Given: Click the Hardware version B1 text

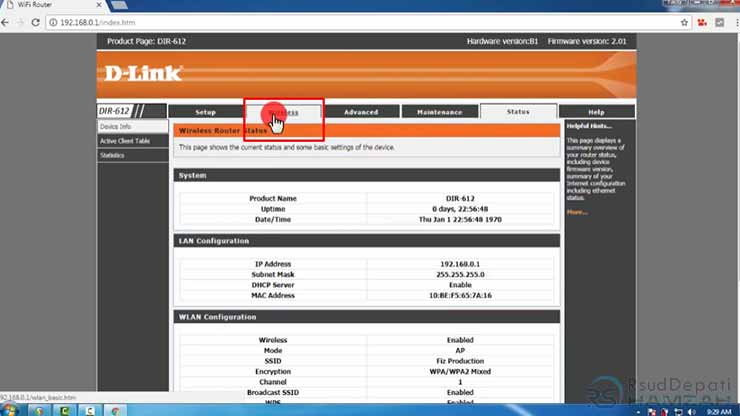Looking at the screenshot, I should [x=502, y=41].
